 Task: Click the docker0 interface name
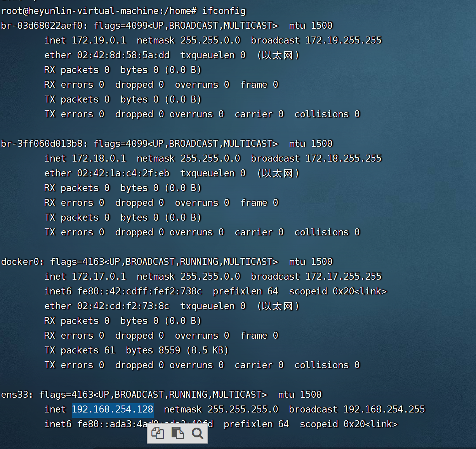(19, 261)
